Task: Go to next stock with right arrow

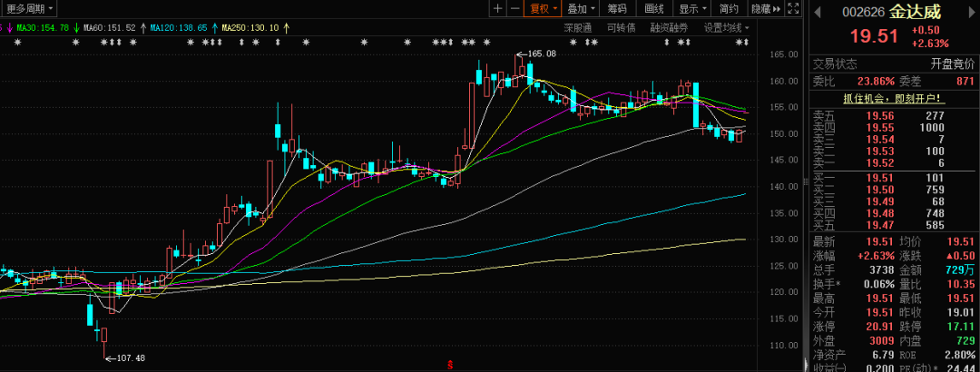Action: 972,12
